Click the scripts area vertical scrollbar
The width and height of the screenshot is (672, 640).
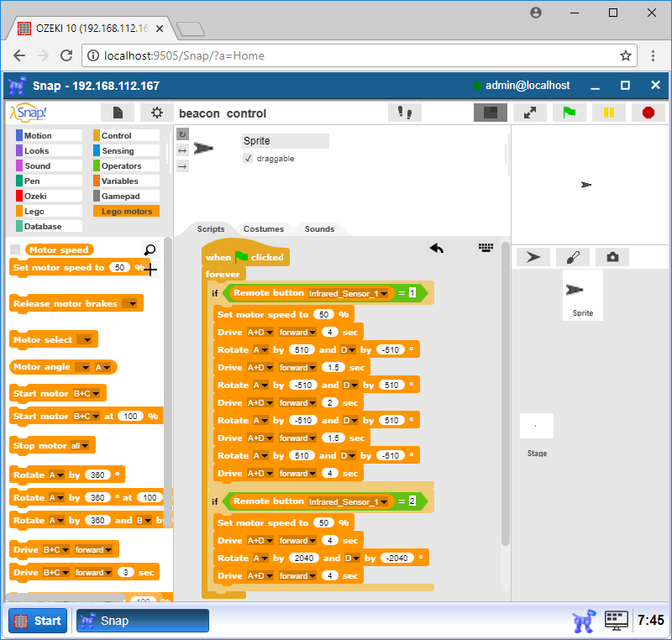point(506,394)
